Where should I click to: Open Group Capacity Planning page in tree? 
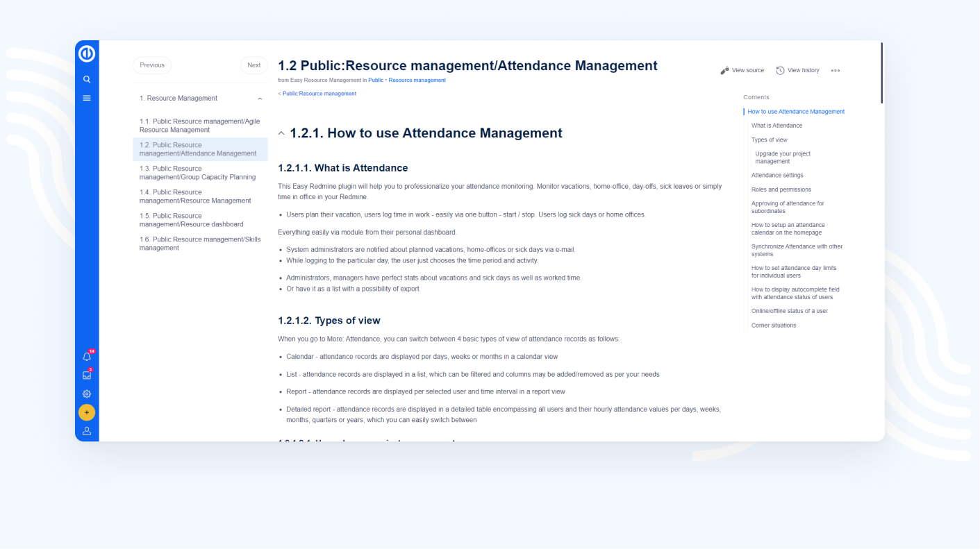tap(198, 173)
